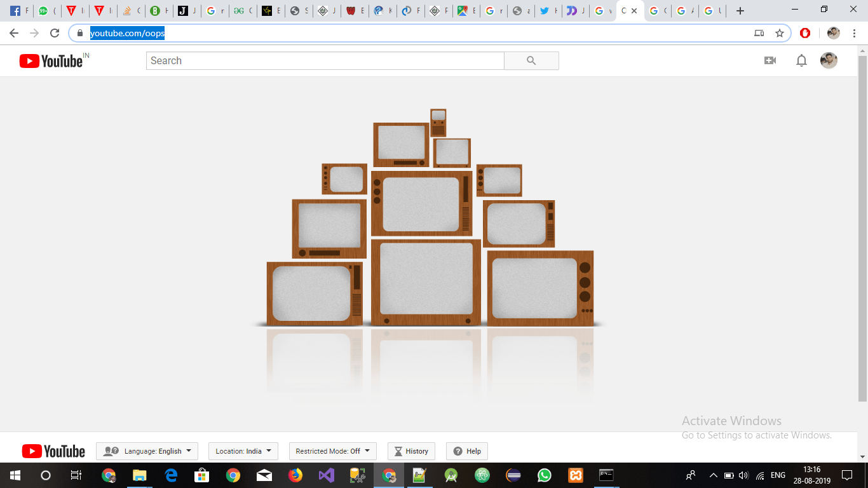Screen dimensions: 868x488
Task: Click the YouTube logo in the header
Action: [51, 60]
